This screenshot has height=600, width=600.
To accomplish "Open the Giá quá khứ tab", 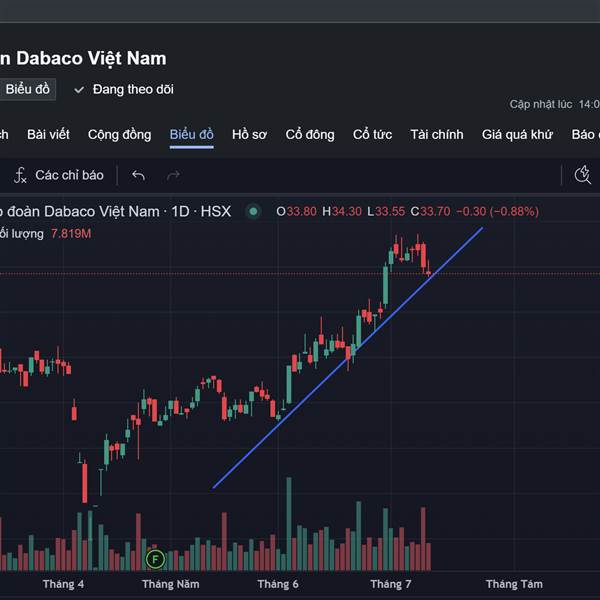I will click(x=517, y=135).
